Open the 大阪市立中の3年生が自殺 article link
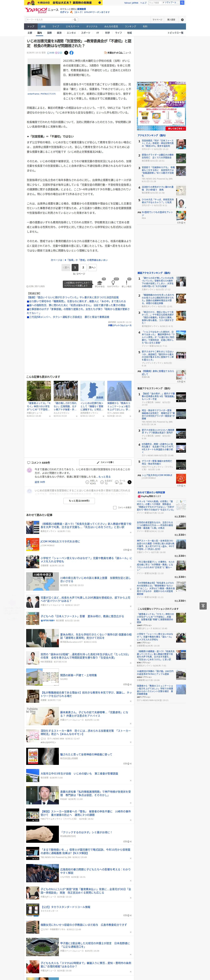Viewport: 210px width, 980px height. pyautogui.click(x=79, y=773)
